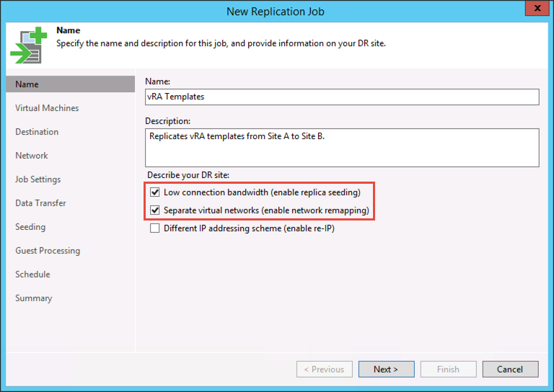Enable Different IP addressing scheme checkbox
The image size is (554, 392).
coord(154,228)
